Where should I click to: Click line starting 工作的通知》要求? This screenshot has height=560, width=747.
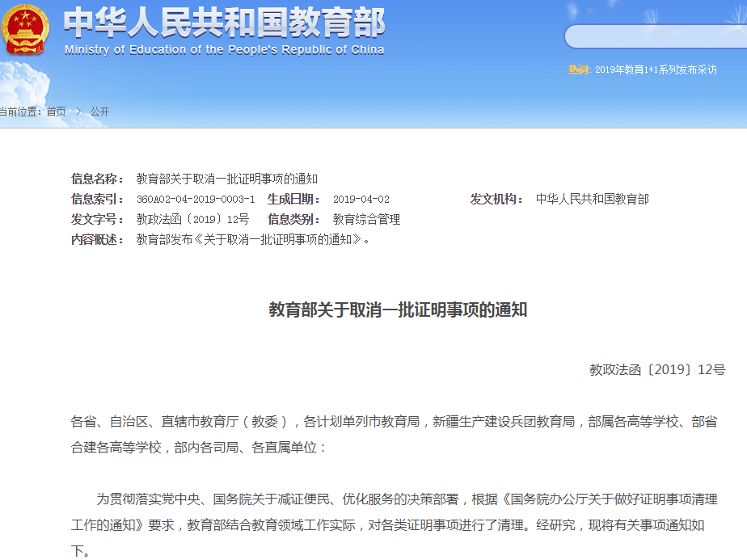tap(388, 525)
